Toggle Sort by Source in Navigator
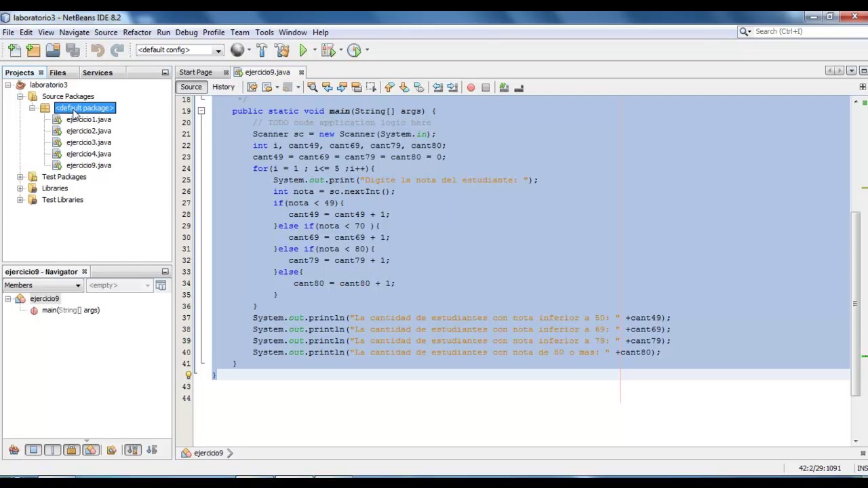The height and width of the screenshot is (488, 868). tap(151, 450)
